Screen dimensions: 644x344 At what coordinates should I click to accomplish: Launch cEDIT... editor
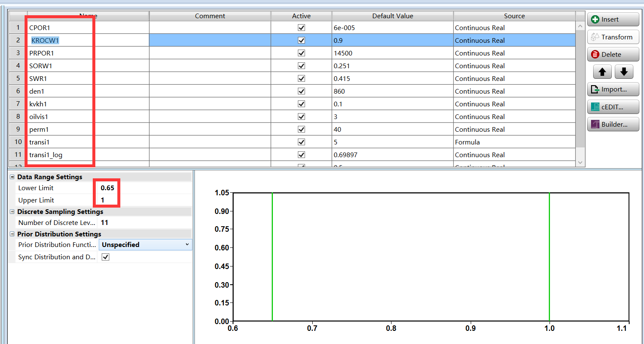613,107
